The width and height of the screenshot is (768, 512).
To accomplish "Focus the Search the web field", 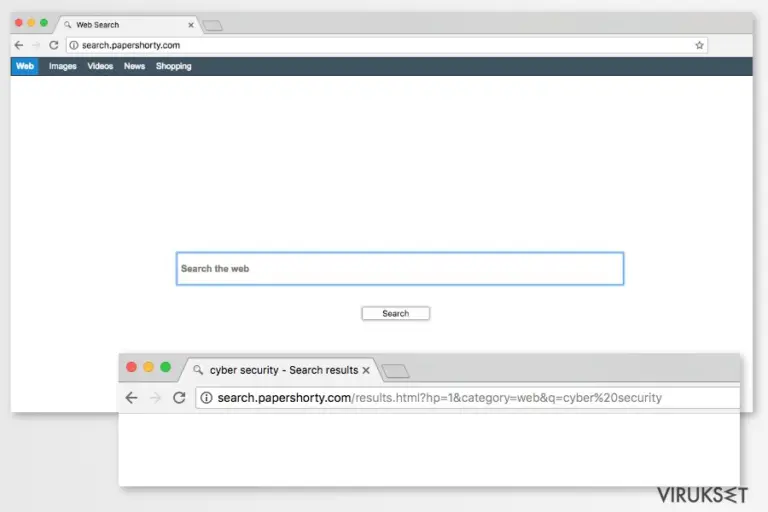I will click(x=400, y=268).
